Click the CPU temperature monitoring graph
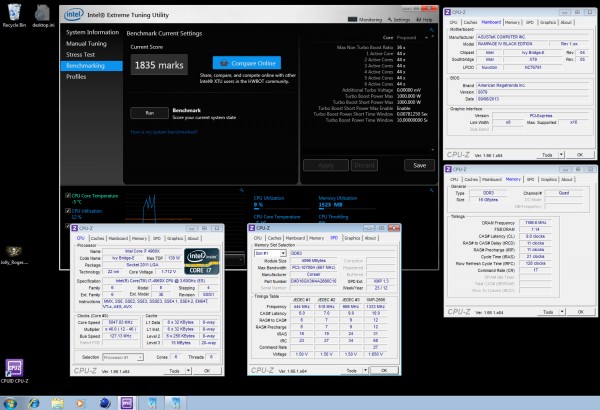This screenshot has width=600, height=410. tap(185, 207)
